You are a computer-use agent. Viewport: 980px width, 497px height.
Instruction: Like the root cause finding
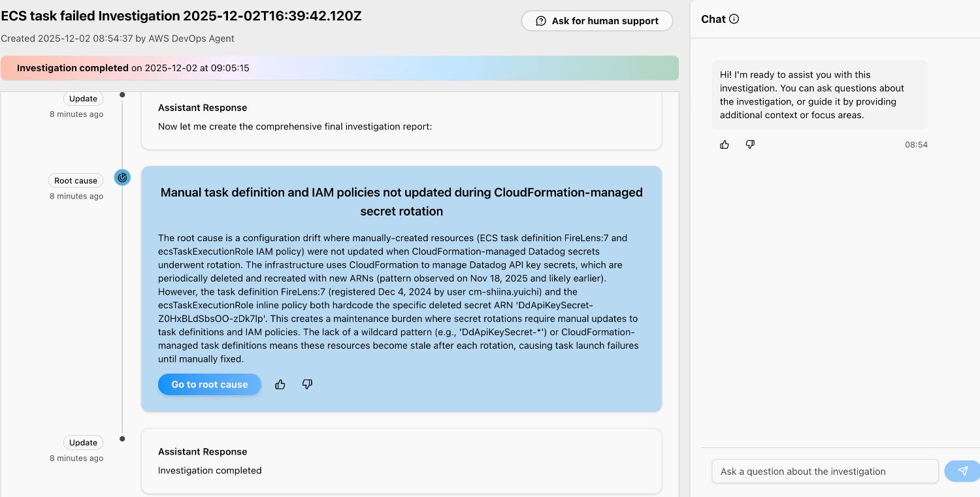point(280,385)
